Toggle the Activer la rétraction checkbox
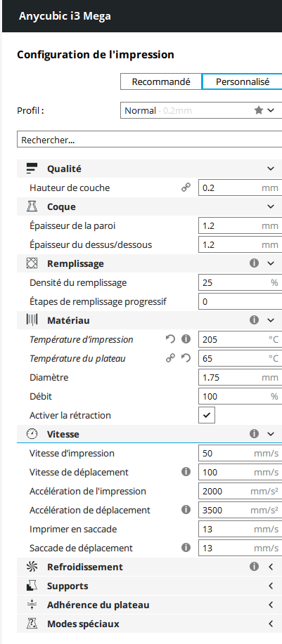The height and width of the screenshot is (644, 282). click(207, 415)
